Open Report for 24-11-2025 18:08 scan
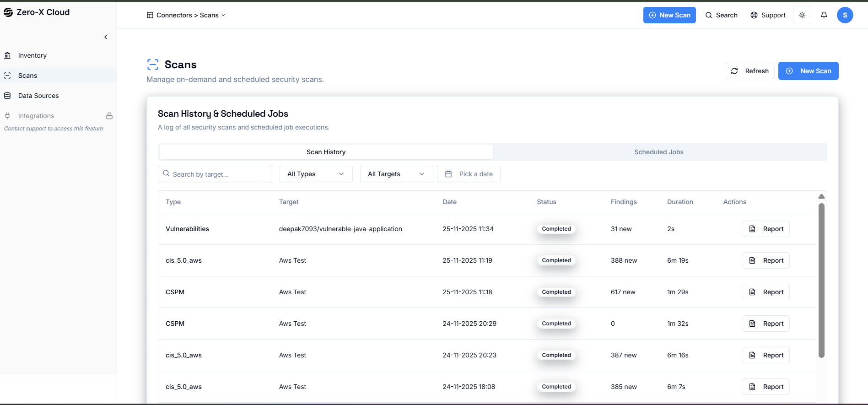Viewport: 868px width, 405px height. pyautogui.click(x=766, y=387)
